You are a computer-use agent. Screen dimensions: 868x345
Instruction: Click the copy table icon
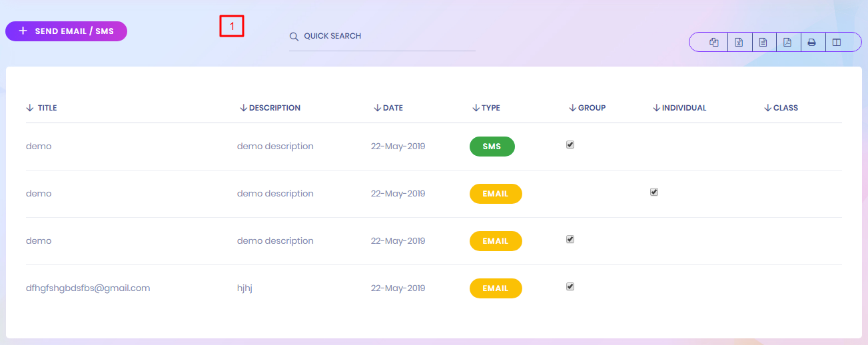[x=714, y=43]
